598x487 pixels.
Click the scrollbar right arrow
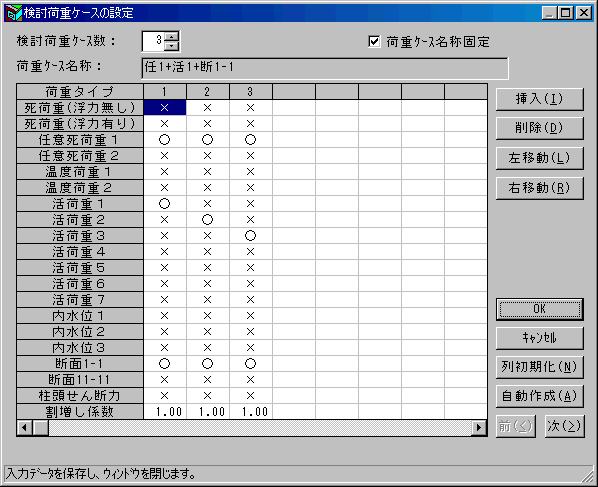pyautogui.click(x=479, y=428)
